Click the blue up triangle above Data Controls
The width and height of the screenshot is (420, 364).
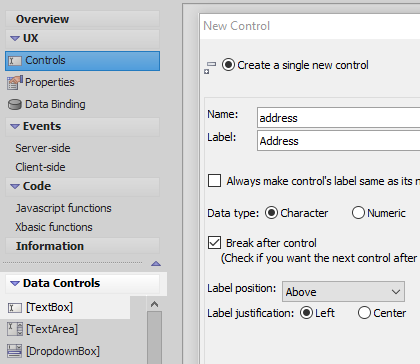tap(156, 264)
